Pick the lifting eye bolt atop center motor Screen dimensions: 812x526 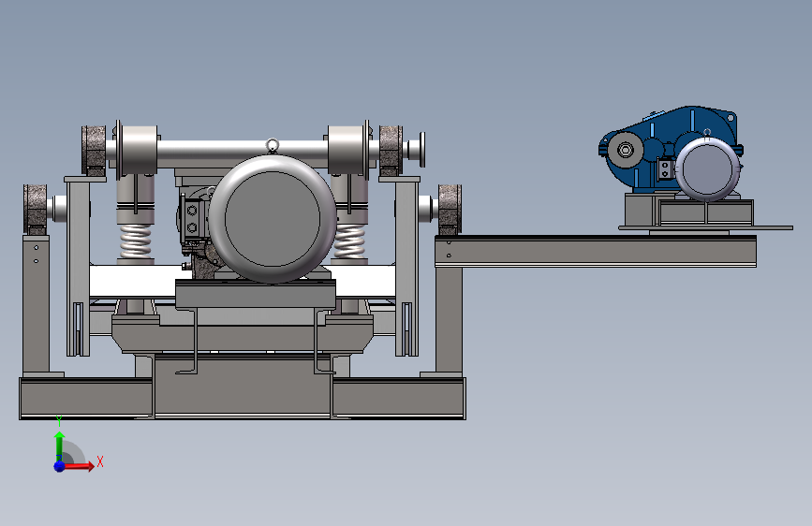tap(273, 145)
